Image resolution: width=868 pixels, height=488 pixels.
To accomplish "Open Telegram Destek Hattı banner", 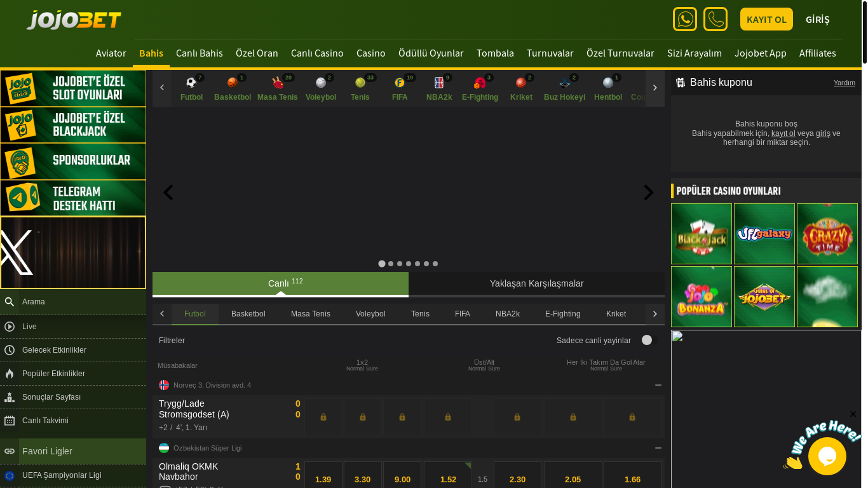I will tap(73, 198).
